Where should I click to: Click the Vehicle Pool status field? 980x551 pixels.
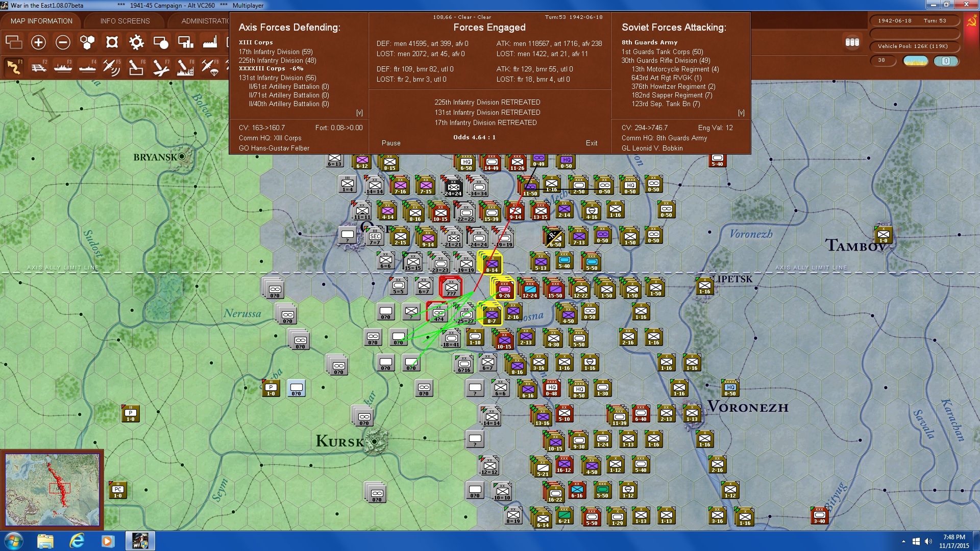coord(914,46)
